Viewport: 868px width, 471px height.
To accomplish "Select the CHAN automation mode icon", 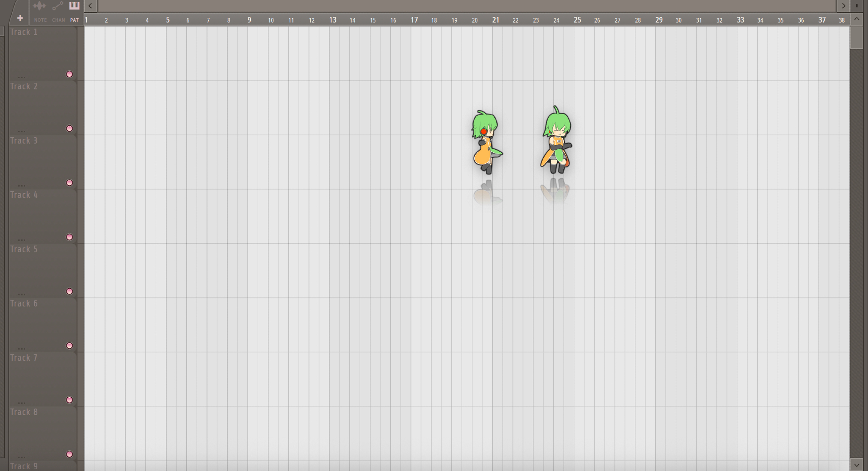I will click(x=58, y=7).
